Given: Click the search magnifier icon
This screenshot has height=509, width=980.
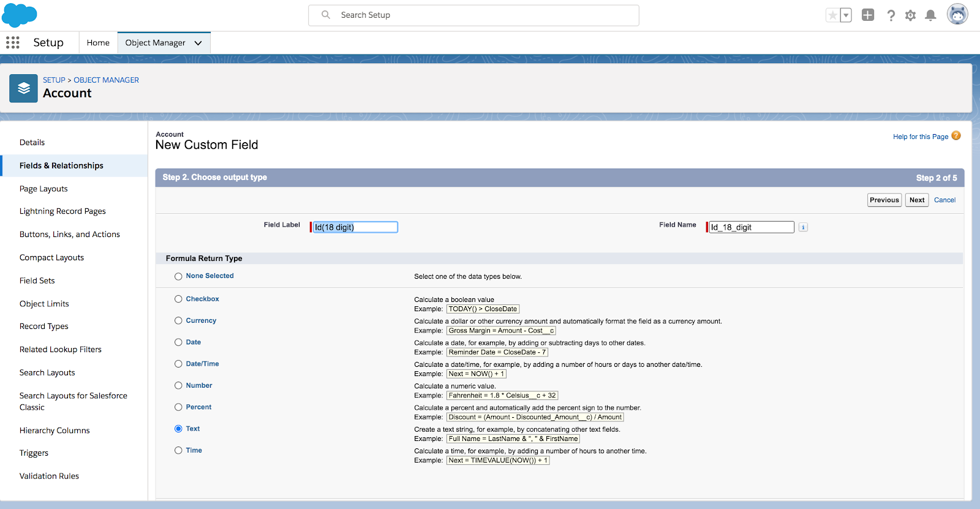Looking at the screenshot, I should [x=326, y=15].
